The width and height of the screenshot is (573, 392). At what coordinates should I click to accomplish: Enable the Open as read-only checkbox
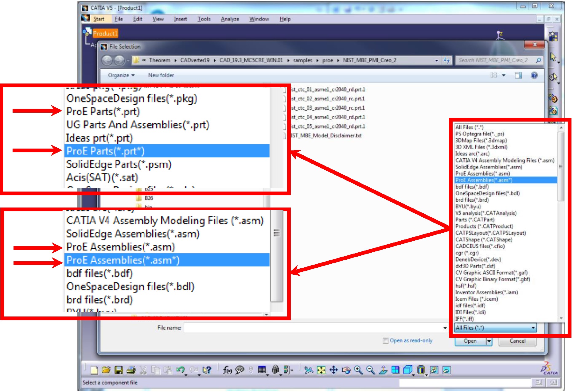click(385, 340)
